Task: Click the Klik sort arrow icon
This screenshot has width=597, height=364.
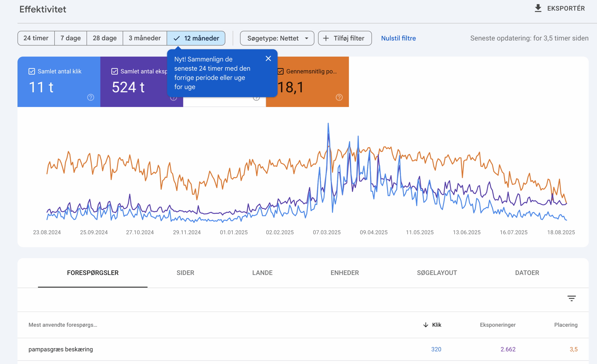Action: click(x=425, y=325)
